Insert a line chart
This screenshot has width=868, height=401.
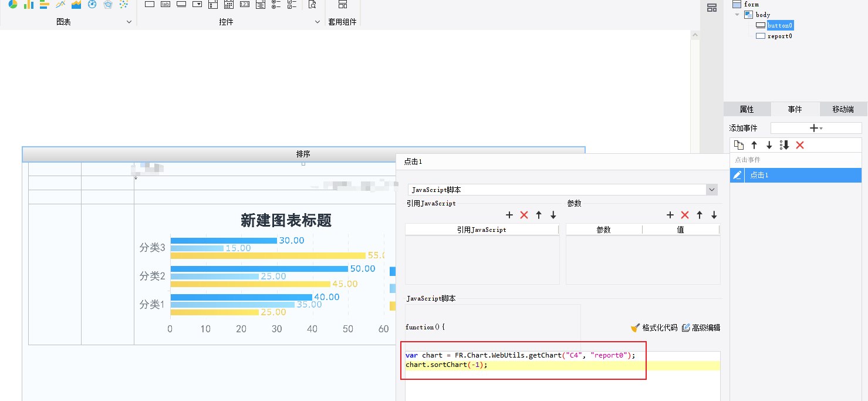tap(60, 4)
